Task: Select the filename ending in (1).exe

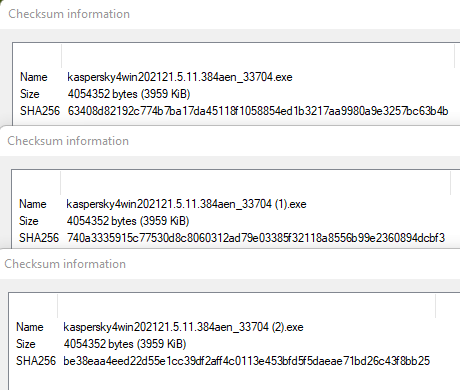Action: click(x=186, y=204)
